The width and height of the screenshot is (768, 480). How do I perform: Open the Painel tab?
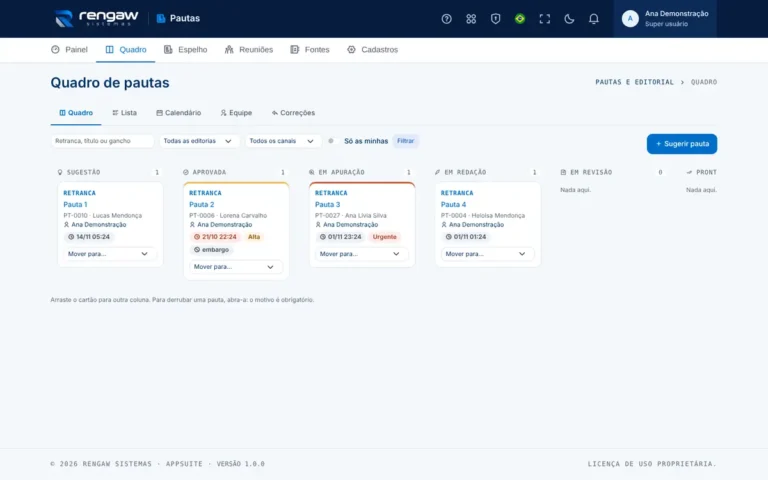click(x=69, y=49)
